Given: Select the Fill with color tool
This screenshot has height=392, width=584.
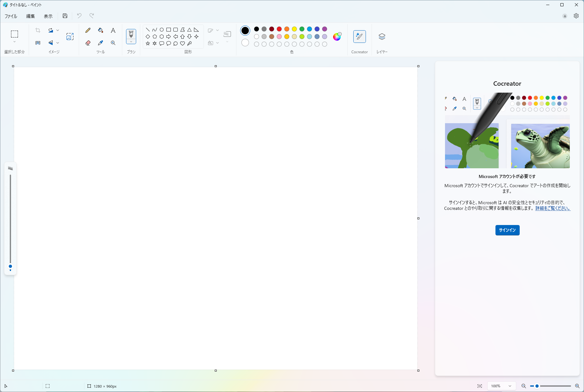Looking at the screenshot, I should pyautogui.click(x=100, y=30).
